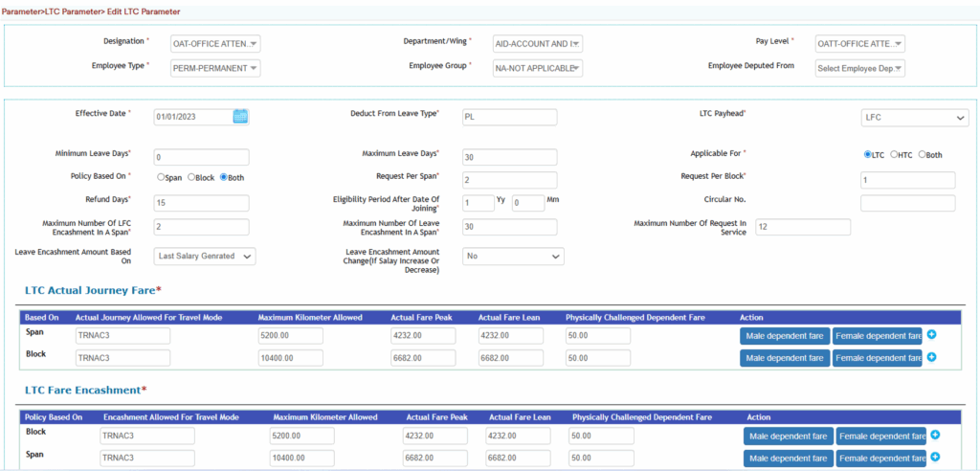Click plus icon in Block fare encashment row

tap(935, 435)
